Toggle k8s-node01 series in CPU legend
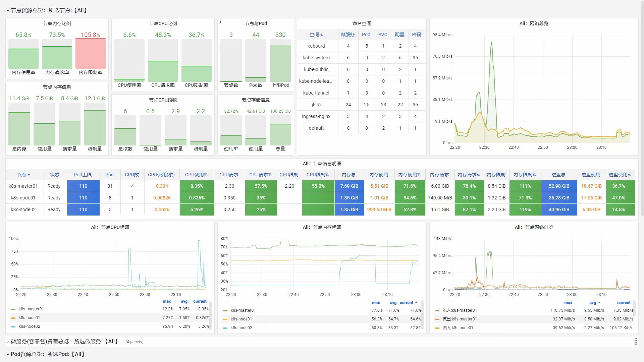Viewport: 644px width, 362px height. tap(29, 318)
